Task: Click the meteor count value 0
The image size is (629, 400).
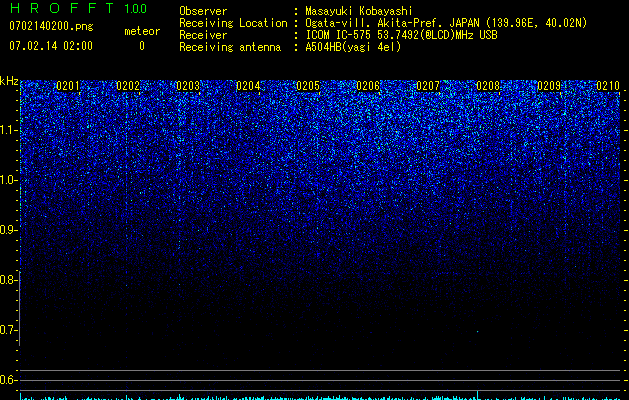Action: 142,46
